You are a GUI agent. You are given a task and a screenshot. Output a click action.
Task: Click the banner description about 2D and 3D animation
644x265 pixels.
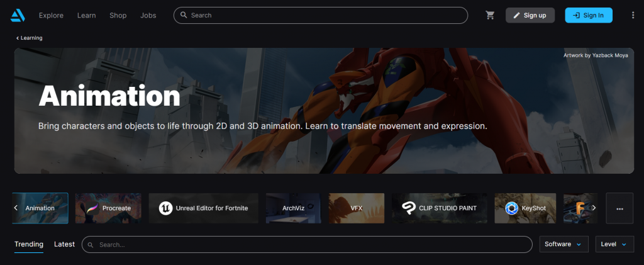[x=263, y=126]
